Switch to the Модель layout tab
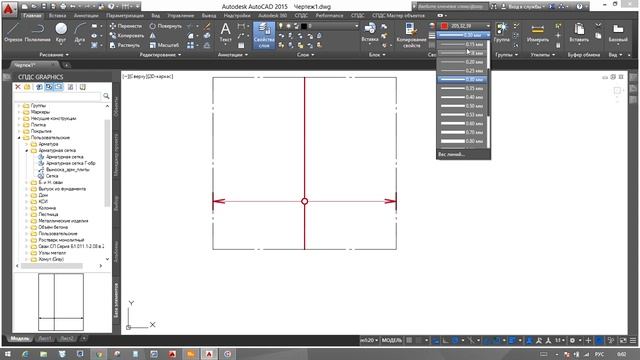The height and width of the screenshot is (360, 640). [20, 339]
